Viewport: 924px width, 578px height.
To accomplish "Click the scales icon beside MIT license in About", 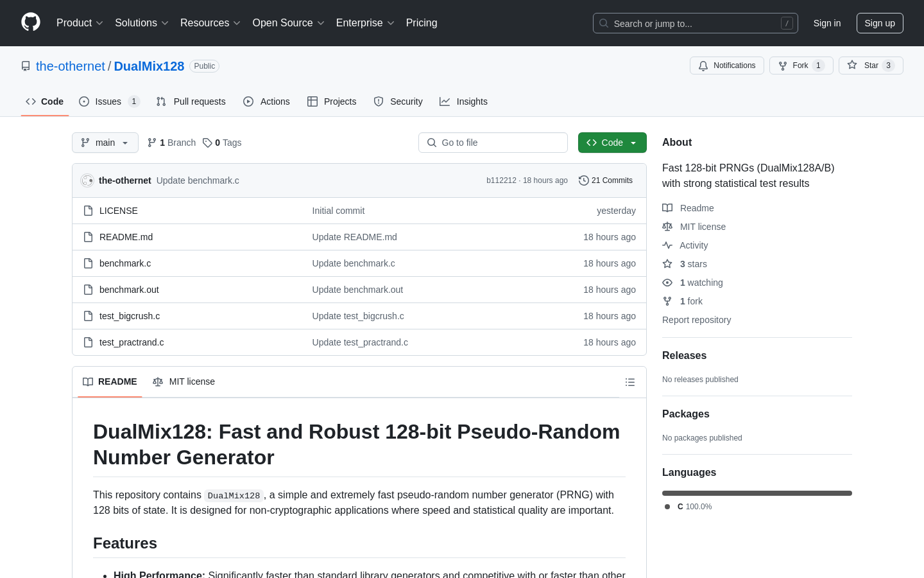I will 667,227.
